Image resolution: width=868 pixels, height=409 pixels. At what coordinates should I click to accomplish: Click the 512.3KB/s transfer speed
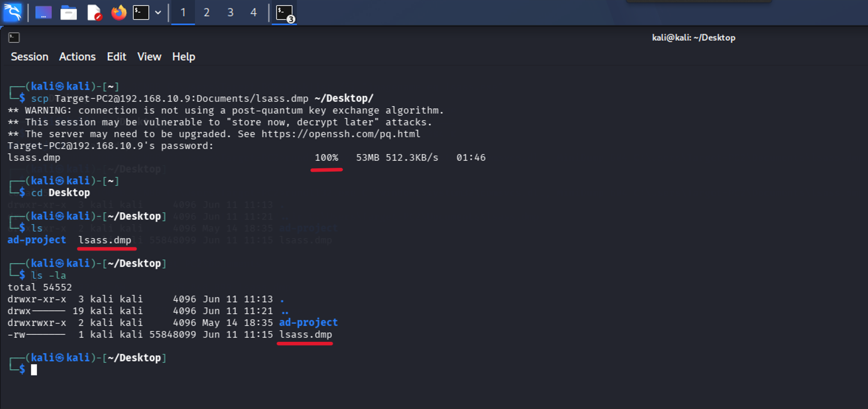412,157
